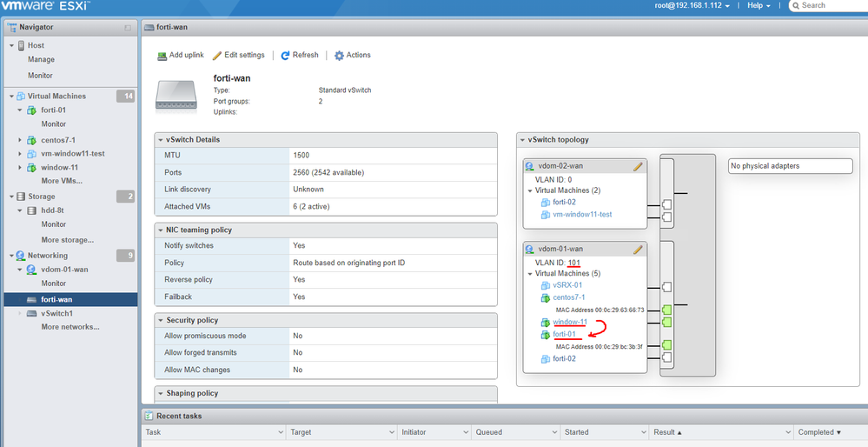This screenshot has width=868, height=447.
Task: Click the vSRX-01 VM icon in topology
Action: (x=546, y=286)
